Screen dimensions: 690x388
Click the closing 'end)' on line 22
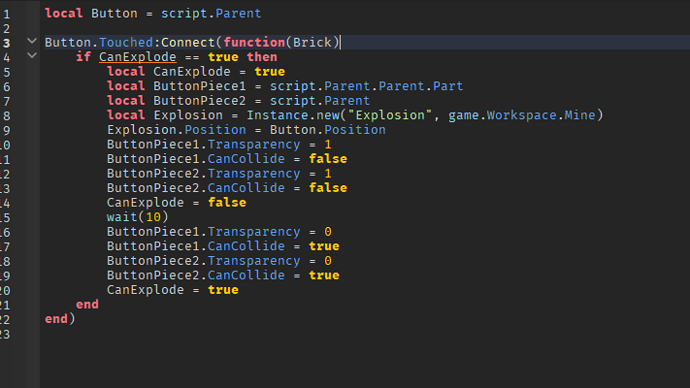click(x=60, y=319)
